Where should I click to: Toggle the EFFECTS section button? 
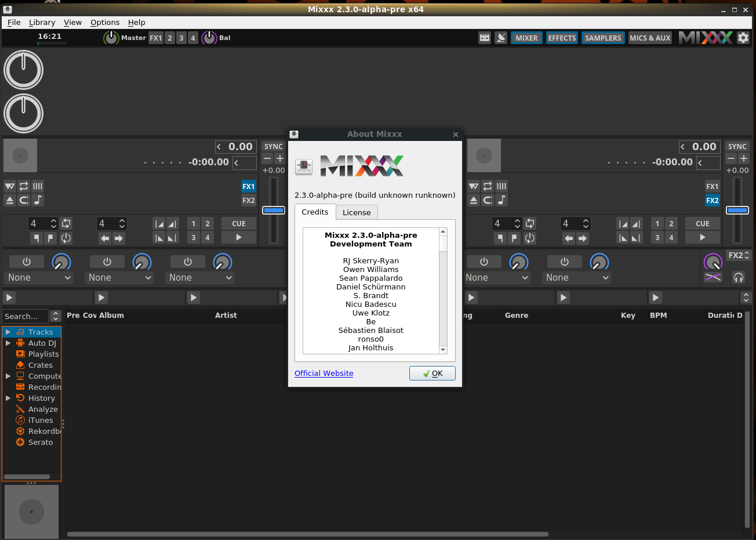click(562, 38)
